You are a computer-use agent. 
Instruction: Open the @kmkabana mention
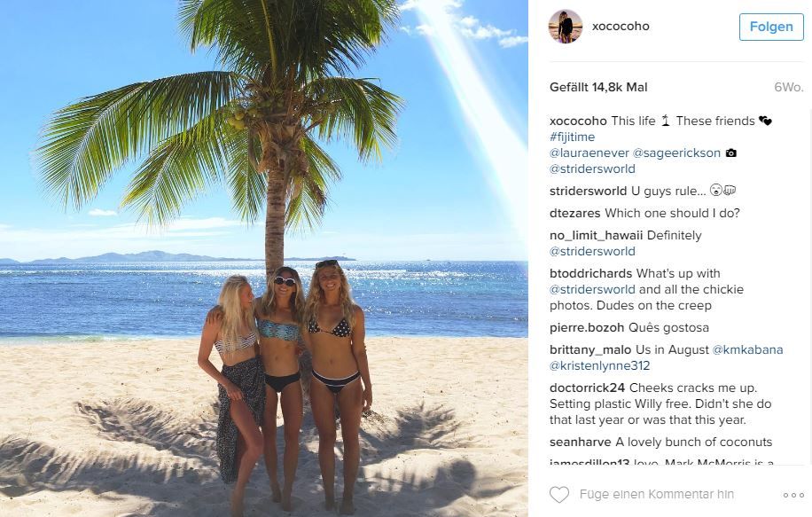pyautogui.click(x=748, y=349)
